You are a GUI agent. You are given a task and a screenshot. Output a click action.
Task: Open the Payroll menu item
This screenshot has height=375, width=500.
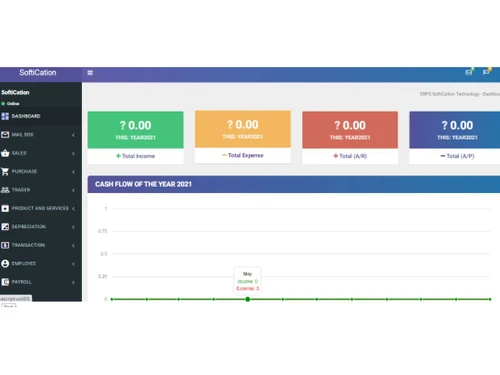coord(41,282)
